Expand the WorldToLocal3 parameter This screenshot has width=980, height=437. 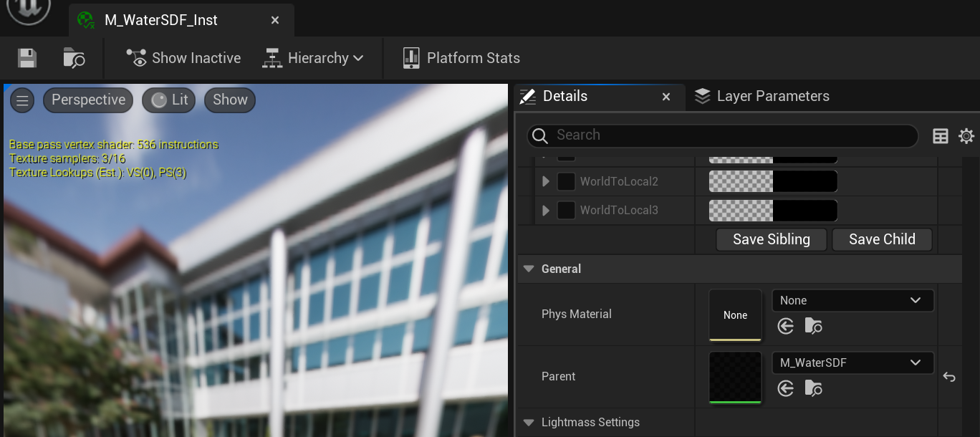click(x=546, y=211)
